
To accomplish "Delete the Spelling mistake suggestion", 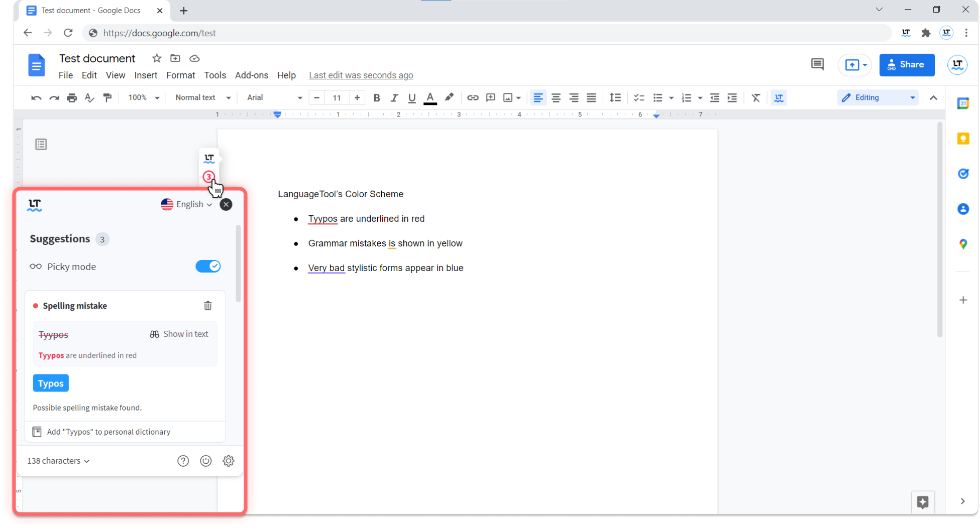I will point(207,306).
